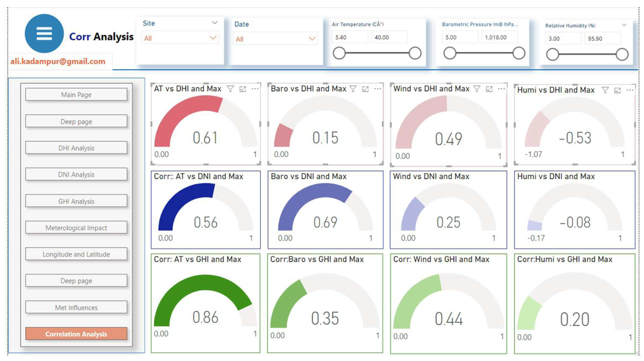
Task: Click focus mode icon on Baro vs DHI gauge
Action: [365, 89]
